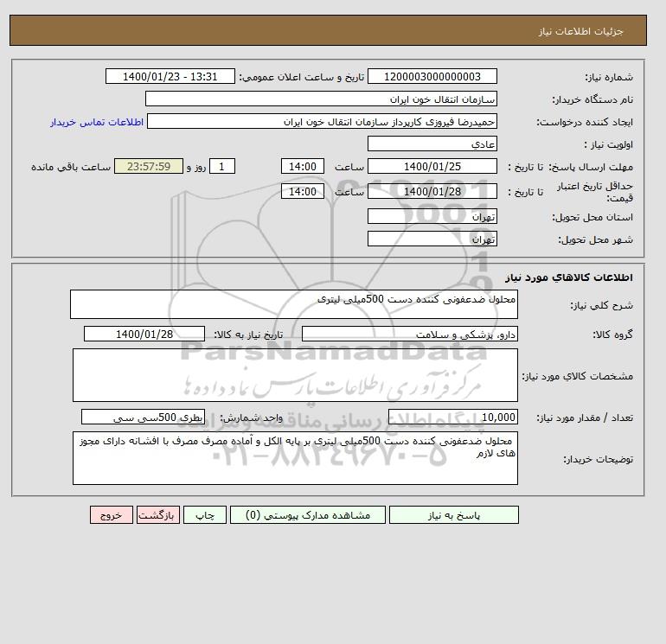The height and width of the screenshot is (644, 666).
Task: Click the label استان محل تحویل
Action: (592, 217)
